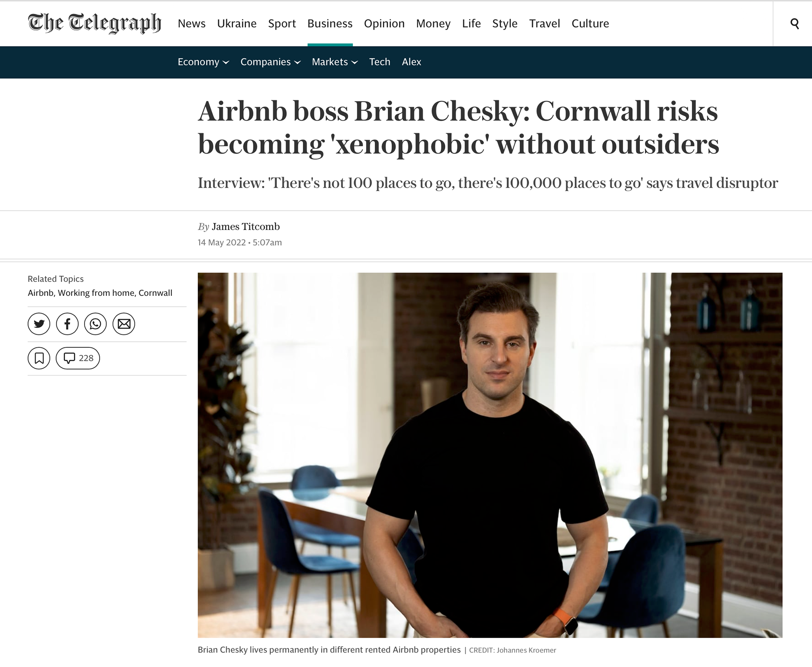Image resolution: width=812 pixels, height=667 pixels.
Task: Click The Telegraph logo
Action: coord(95,23)
